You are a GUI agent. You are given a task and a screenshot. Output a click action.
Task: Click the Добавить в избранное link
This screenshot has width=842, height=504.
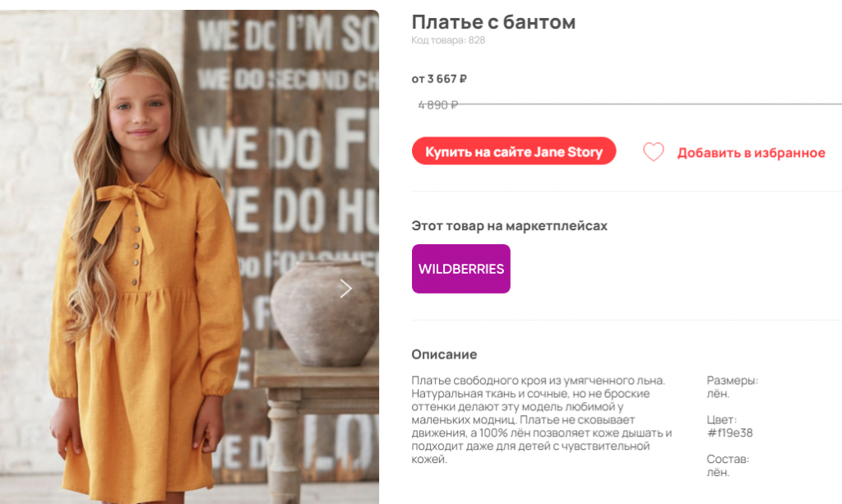click(x=751, y=153)
